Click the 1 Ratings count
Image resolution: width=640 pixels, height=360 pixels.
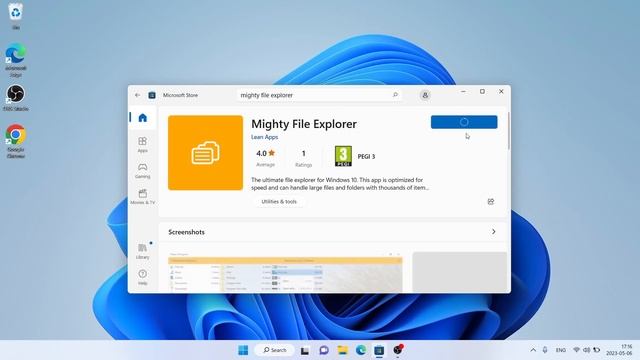click(303, 158)
